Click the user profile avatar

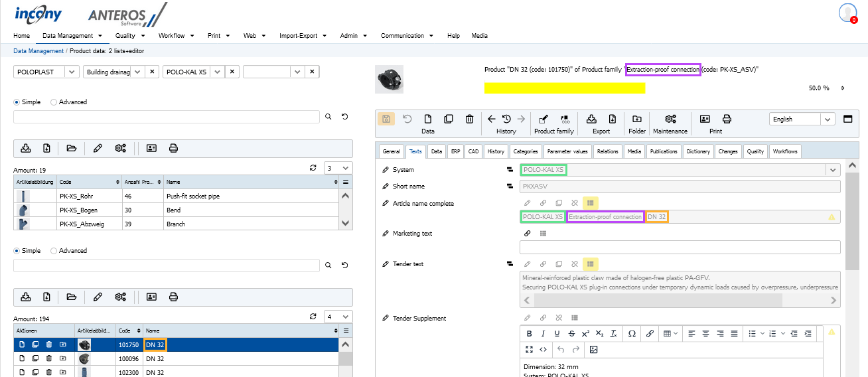tap(847, 13)
